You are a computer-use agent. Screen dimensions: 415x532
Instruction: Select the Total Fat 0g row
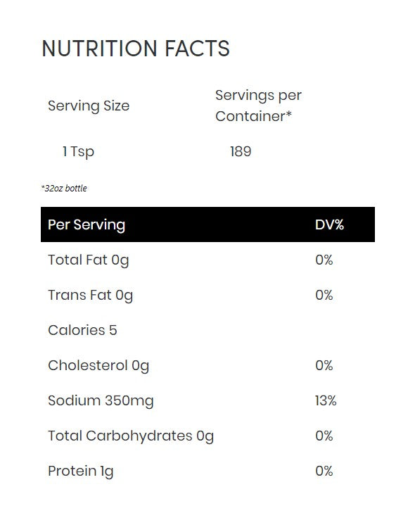[x=207, y=260]
